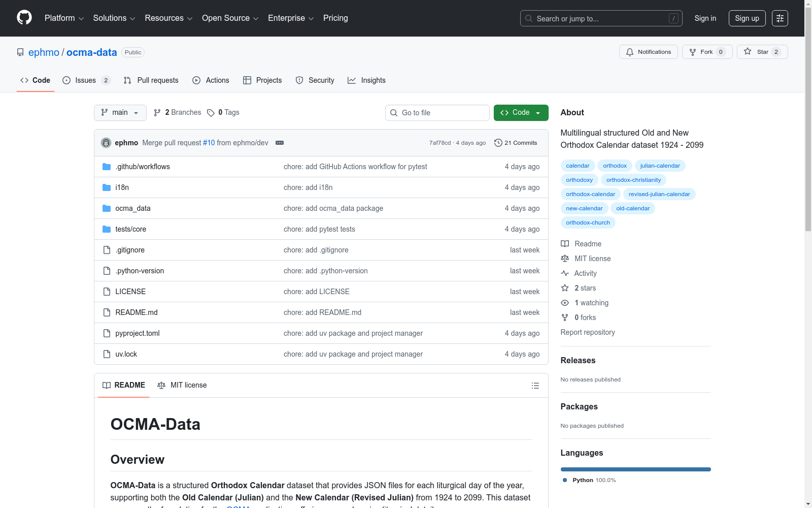Expand commit message details ellipsis

coord(280,143)
